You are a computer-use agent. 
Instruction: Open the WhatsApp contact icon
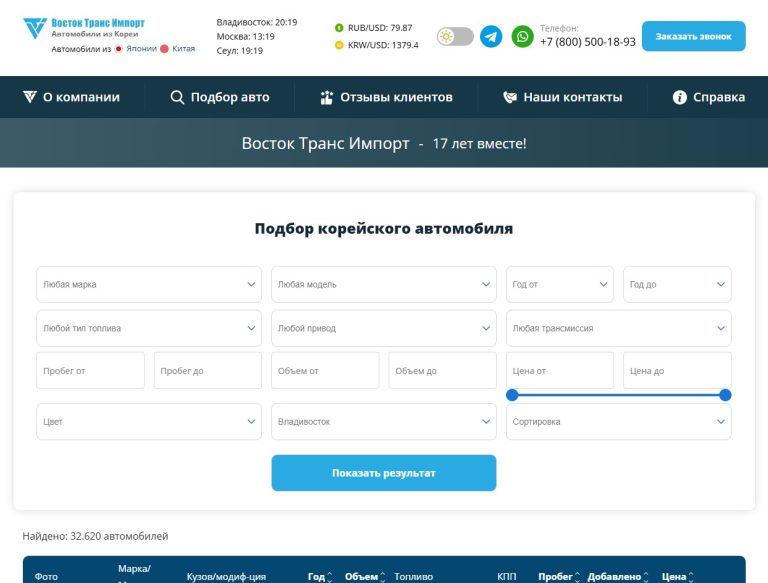point(522,37)
